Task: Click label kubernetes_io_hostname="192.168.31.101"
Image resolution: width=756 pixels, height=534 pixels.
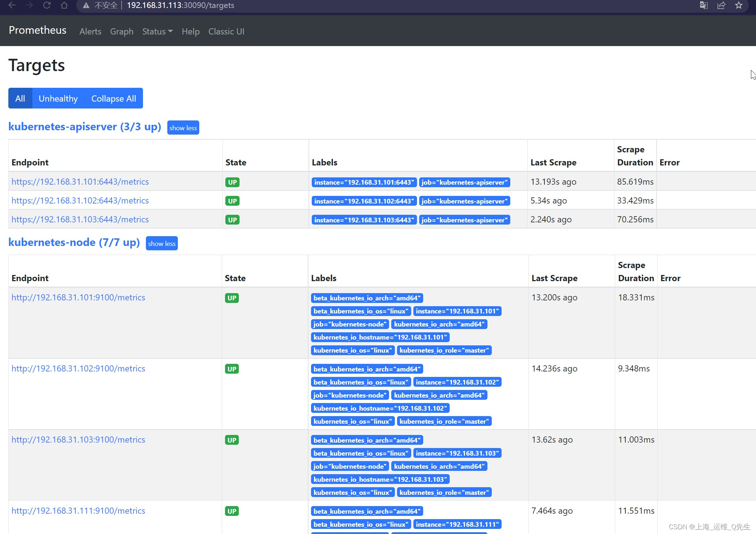Action: click(380, 337)
